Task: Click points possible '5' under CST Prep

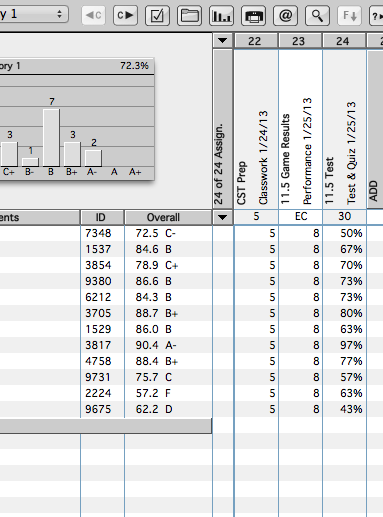Action: coord(256,217)
